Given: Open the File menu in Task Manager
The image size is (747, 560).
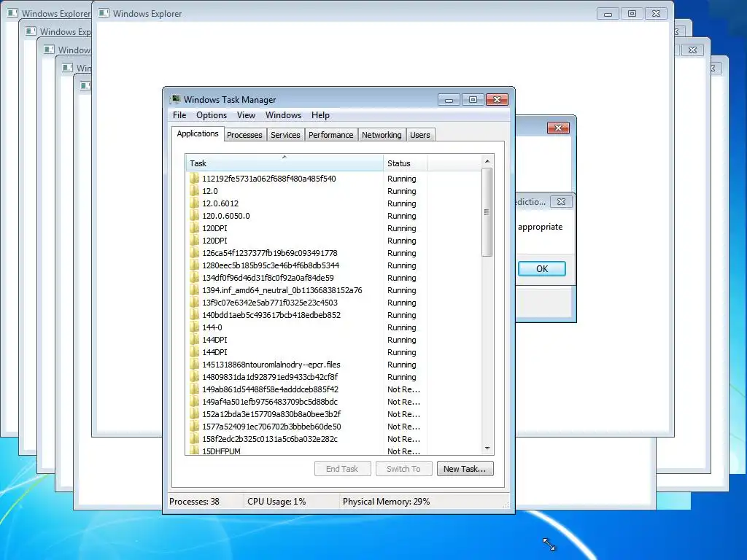Looking at the screenshot, I should [x=179, y=115].
